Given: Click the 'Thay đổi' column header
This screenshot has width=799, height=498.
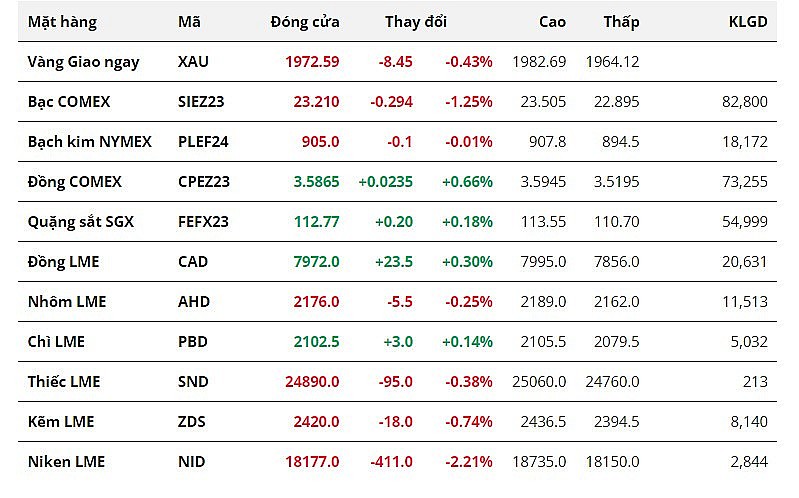Looking at the screenshot, I should [415, 22].
